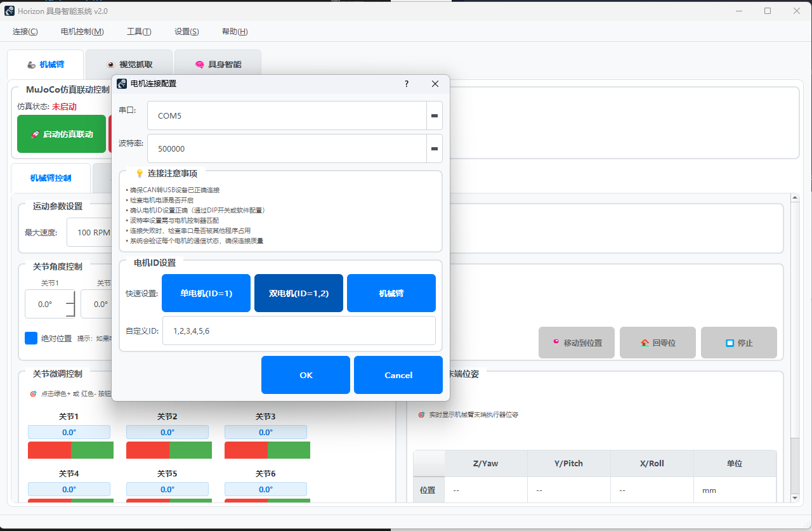Open the 具身智能 brain tab
812x531 pixels.
coord(218,65)
